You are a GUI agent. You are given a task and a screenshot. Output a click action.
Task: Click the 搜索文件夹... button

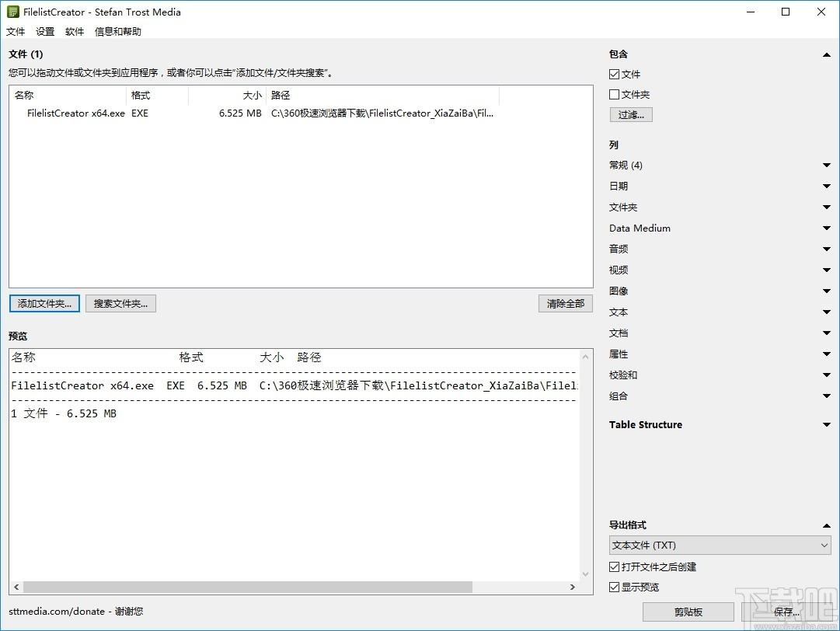pyautogui.click(x=120, y=304)
